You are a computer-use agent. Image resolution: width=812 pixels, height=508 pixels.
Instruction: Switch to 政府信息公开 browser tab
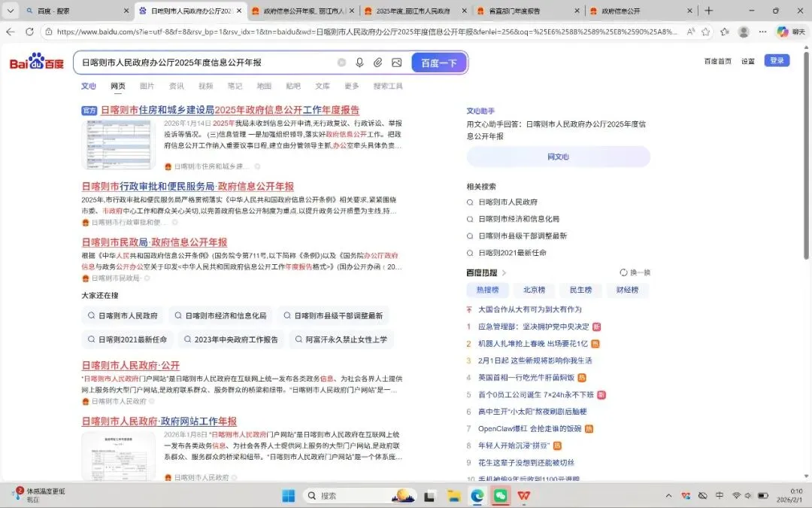[641, 11]
